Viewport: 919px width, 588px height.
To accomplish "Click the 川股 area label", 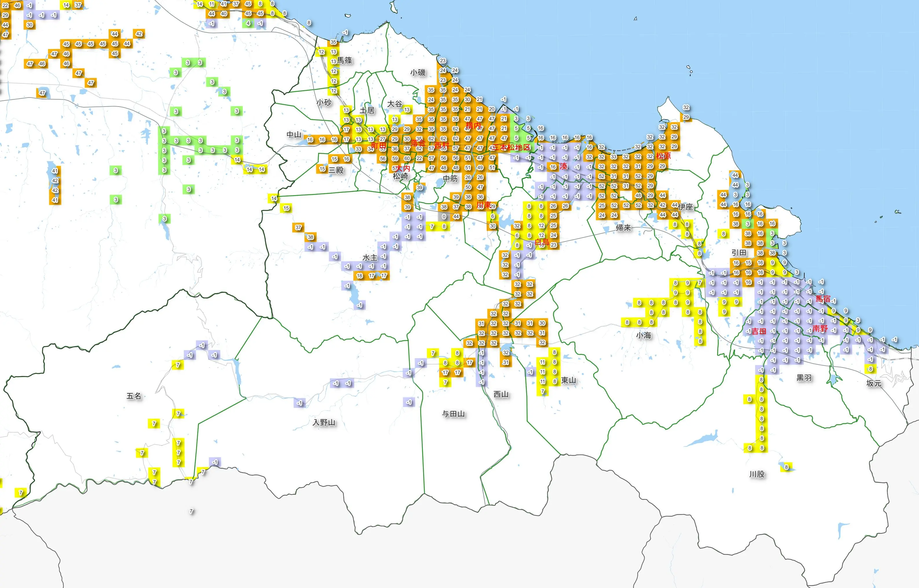I will (x=757, y=474).
